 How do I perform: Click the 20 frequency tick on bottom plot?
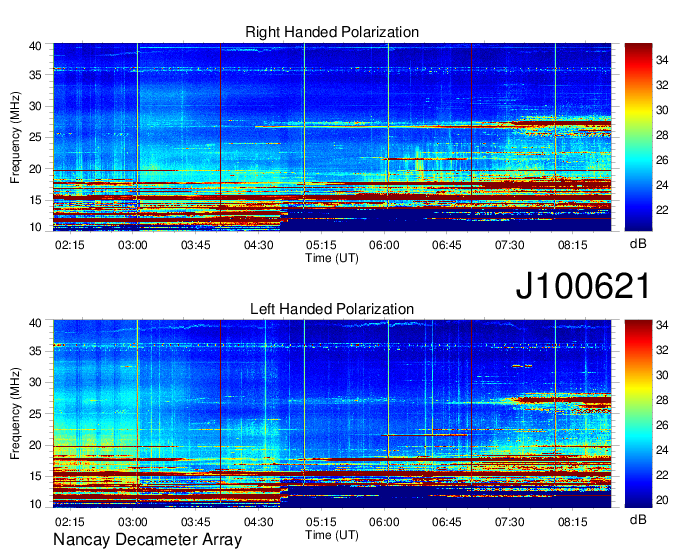(x=36, y=446)
